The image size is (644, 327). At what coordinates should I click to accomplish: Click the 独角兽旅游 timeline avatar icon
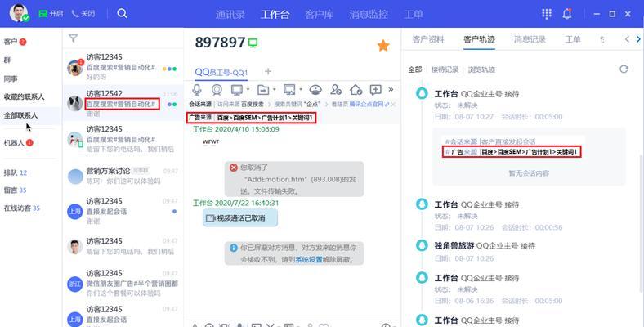[x=422, y=246]
